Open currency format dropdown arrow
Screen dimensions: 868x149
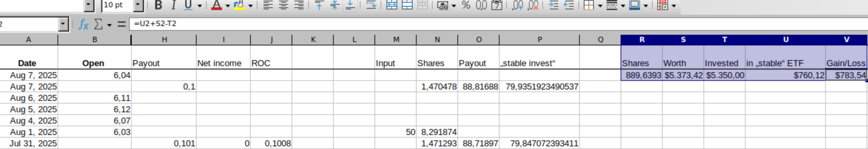tap(453, 6)
